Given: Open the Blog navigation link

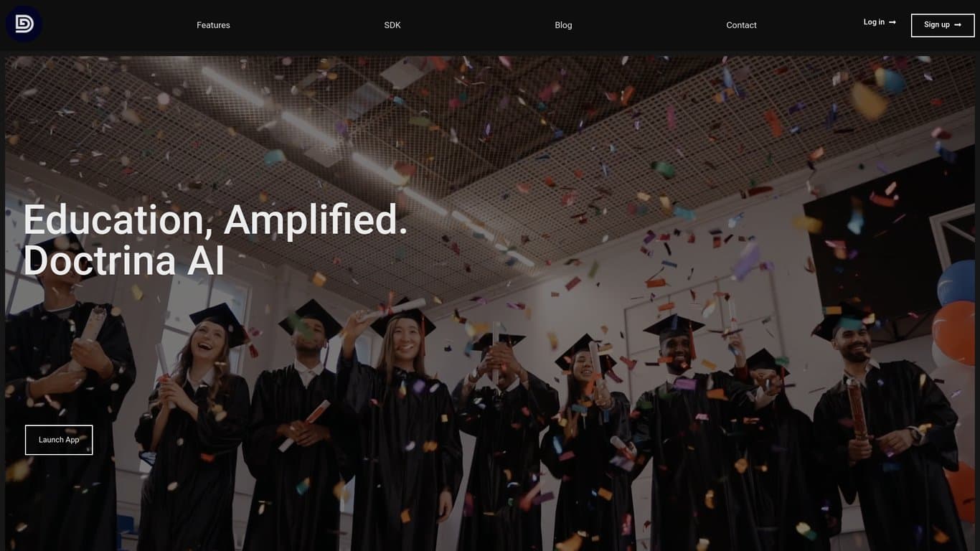Looking at the screenshot, I should tap(563, 25).
